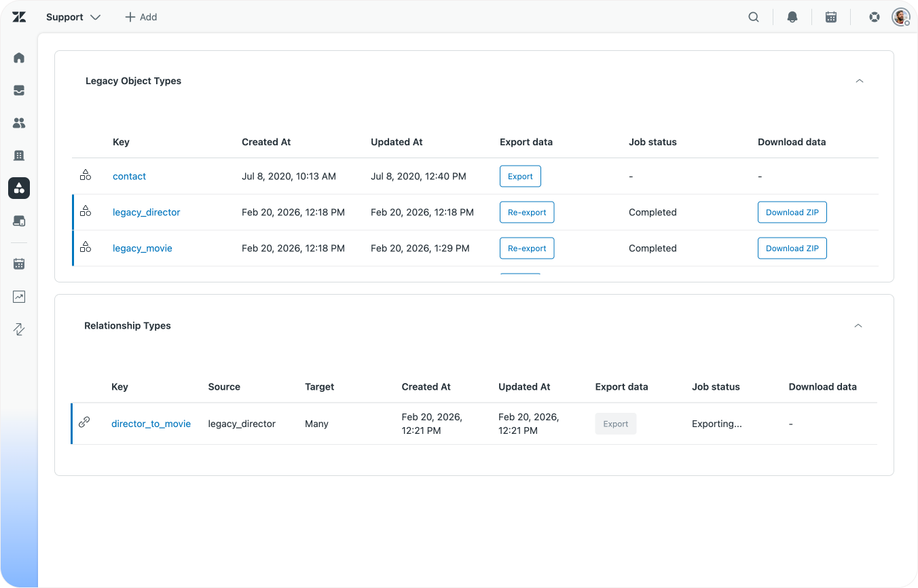Open the notifications bell icon
Viewport: 918px width, 588px height.
coord(792,17)
